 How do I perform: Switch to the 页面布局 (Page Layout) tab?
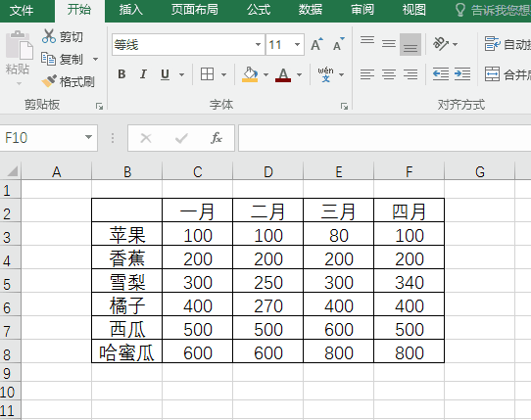[194, 10]
